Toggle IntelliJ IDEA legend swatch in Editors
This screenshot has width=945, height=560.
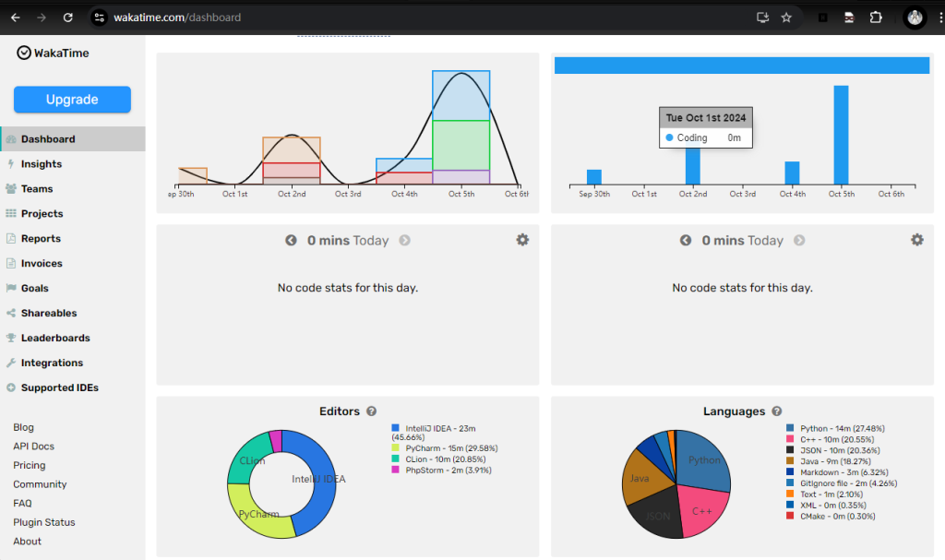point(396,428)
